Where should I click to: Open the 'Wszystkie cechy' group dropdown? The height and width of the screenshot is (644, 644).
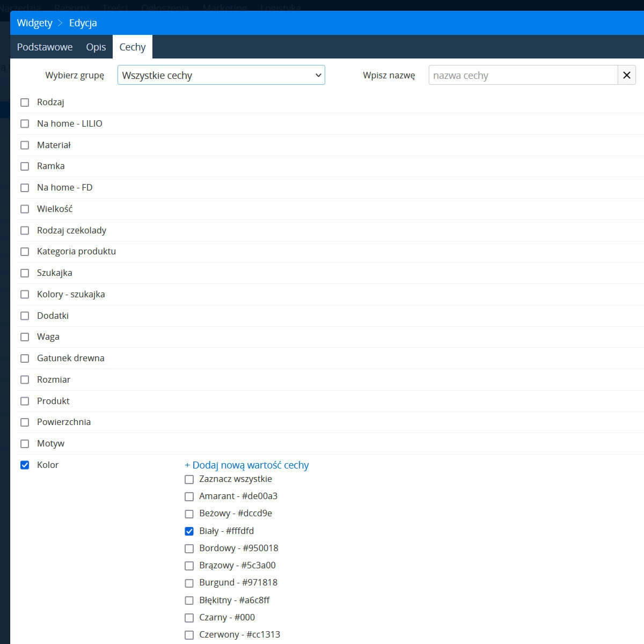pos(221,75)
